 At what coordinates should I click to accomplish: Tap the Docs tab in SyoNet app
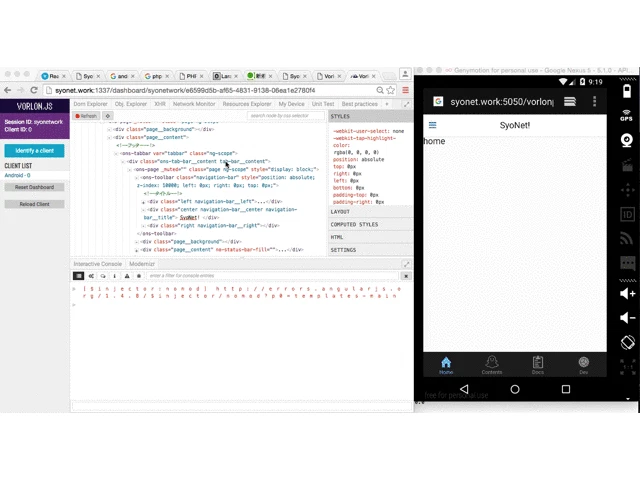(x=538, y=365)
